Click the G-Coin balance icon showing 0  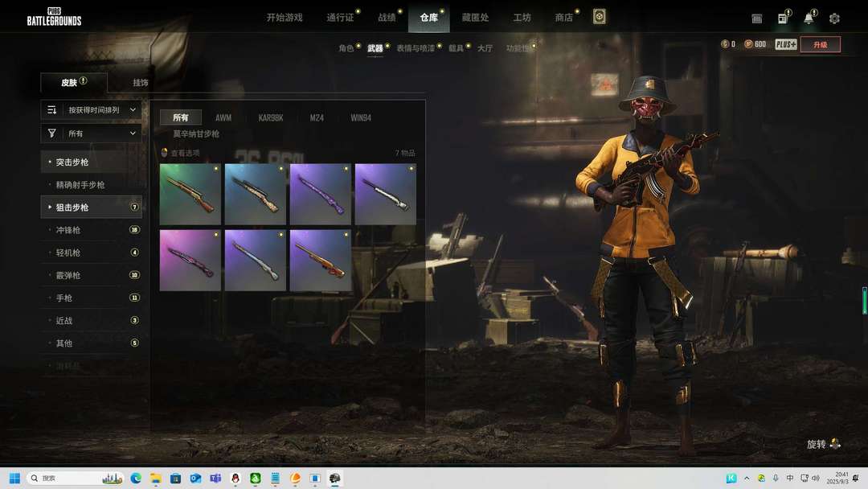click(x=725, y=43)
